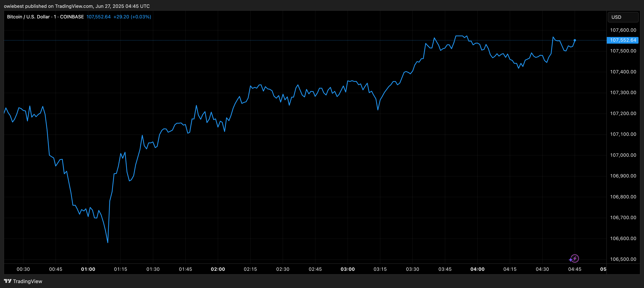This screenshot has width=644, height=288.
Task: Click the 106,900.00 price axis label
Action: click(x=623, y=176)
